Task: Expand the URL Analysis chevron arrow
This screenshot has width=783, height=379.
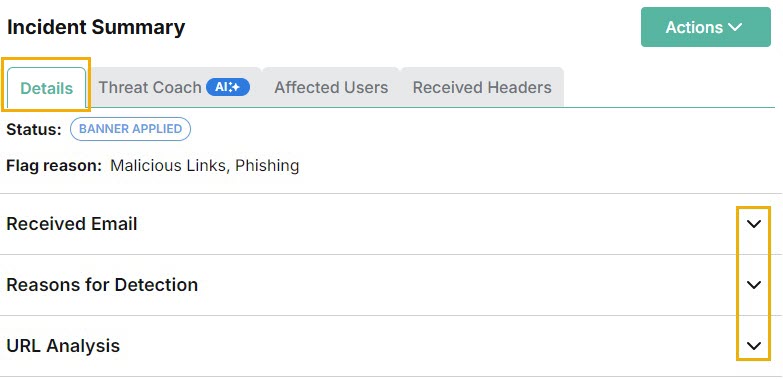Action: tap(754, 346)
